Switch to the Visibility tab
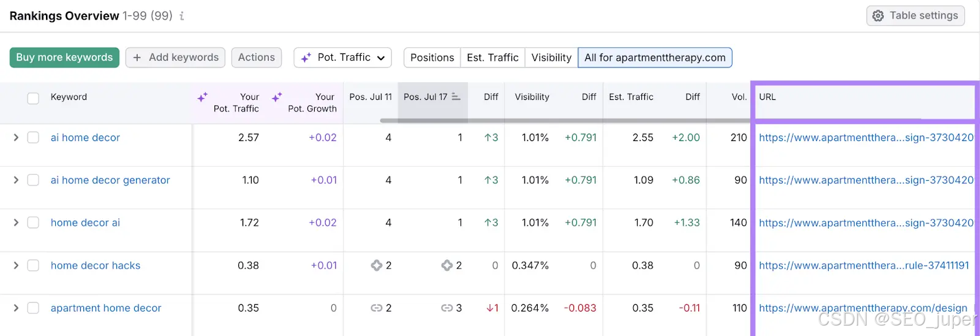The width and height of the screenshot is (980, 336). [x=551, y=57]
